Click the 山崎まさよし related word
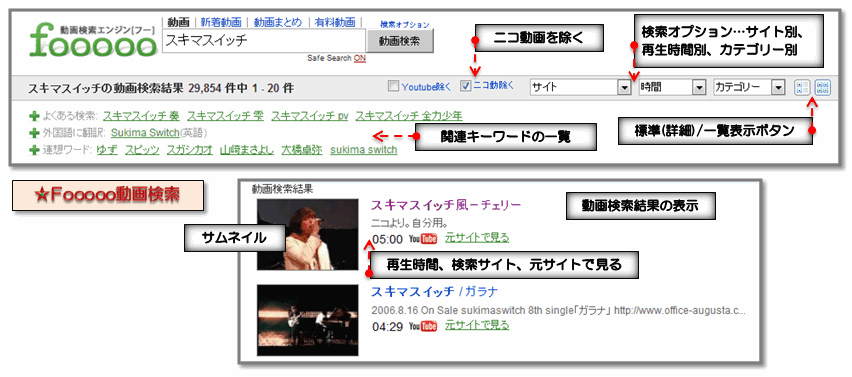 (247, 149)
